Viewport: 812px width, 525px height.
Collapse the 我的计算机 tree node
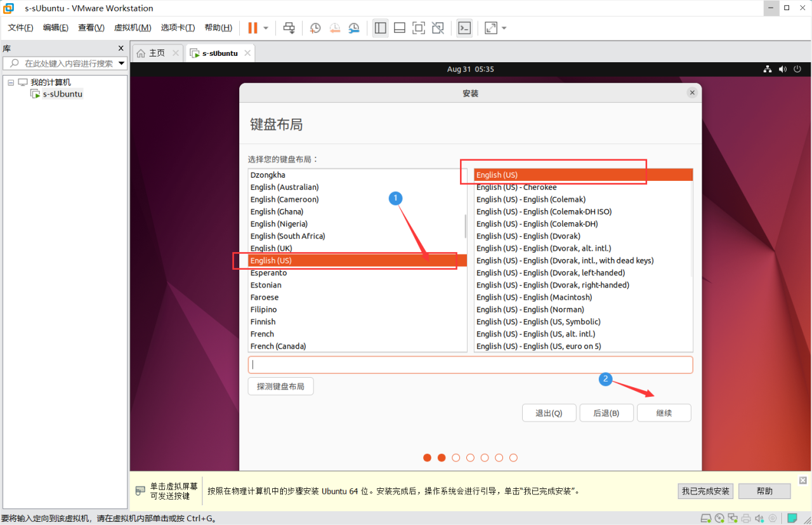[11, 83]
